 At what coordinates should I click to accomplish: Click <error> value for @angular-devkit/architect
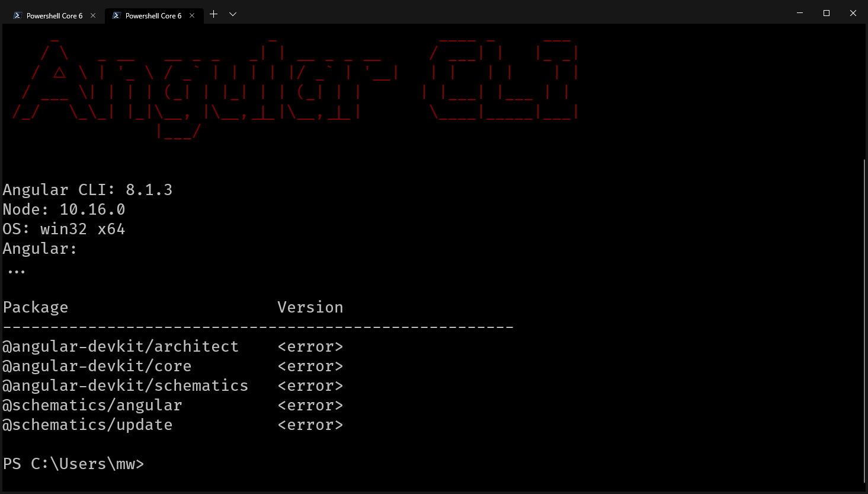(310, 346)
